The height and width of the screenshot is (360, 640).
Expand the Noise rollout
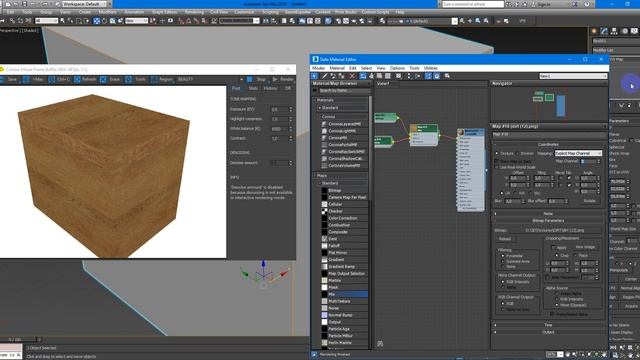548,213
